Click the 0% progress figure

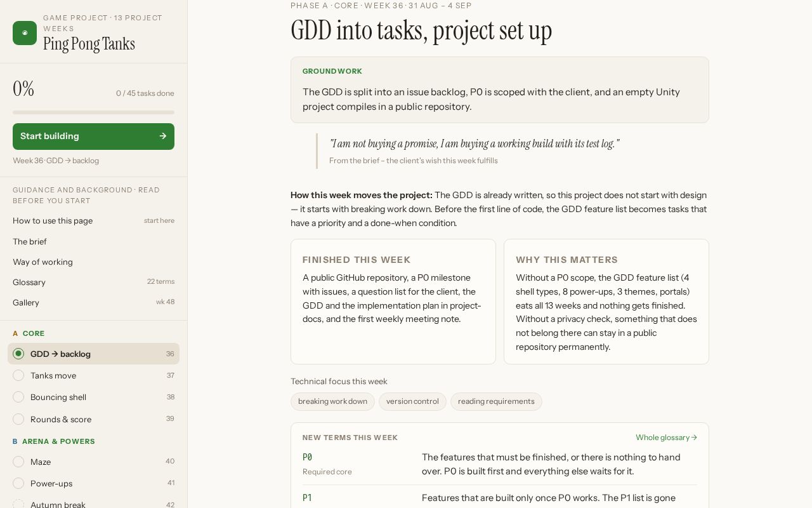[x=23, y=89]
